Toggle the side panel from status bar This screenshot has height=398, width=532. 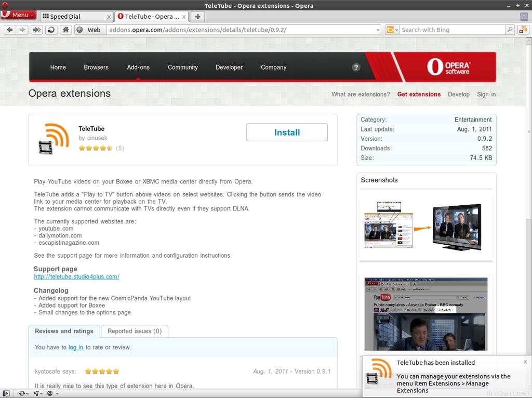(6, 393)
